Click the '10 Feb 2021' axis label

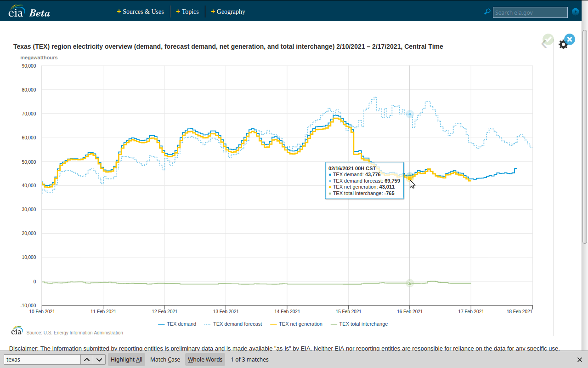click(x=42, y=311)
